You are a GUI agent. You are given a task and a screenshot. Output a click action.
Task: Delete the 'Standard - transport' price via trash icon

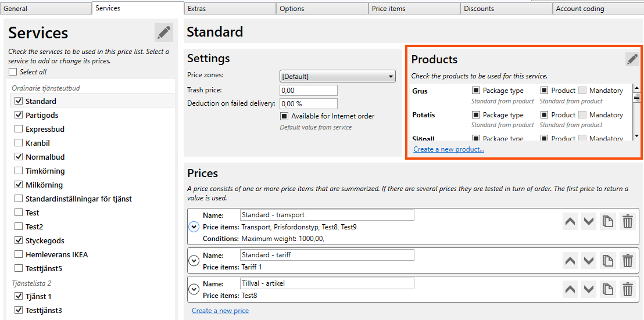point(627,221)
